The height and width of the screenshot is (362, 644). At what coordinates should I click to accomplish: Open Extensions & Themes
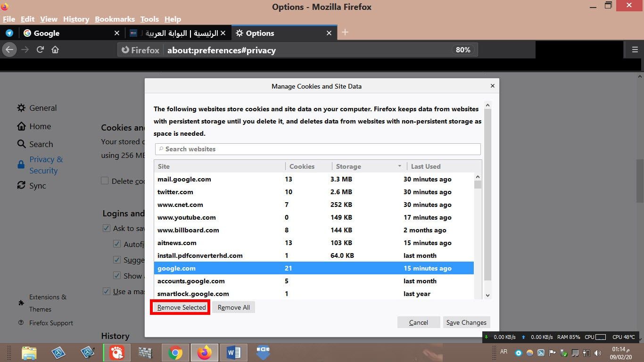click(x=42, y=303)
